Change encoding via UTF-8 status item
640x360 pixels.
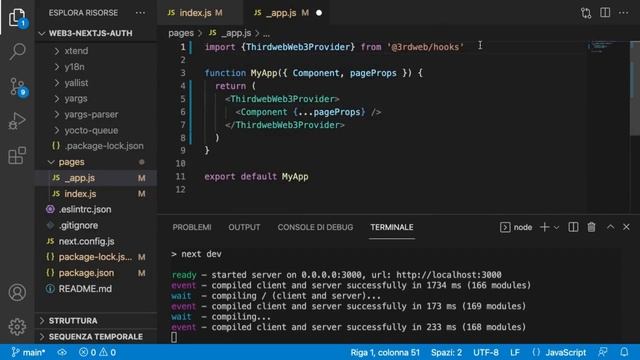[x=486, y=352]
